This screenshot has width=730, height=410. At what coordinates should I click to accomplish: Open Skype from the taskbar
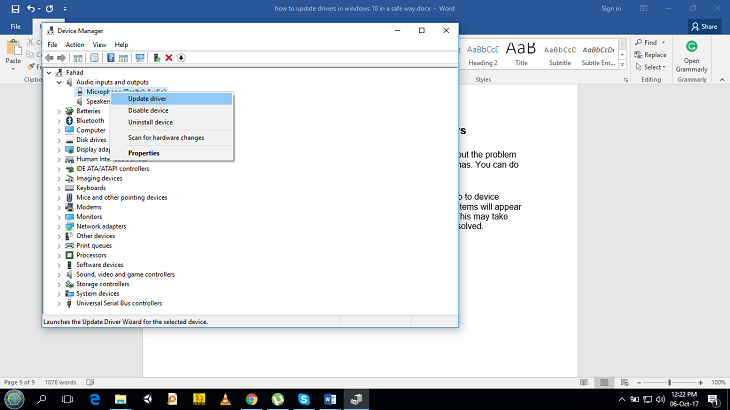coord(304,399)
